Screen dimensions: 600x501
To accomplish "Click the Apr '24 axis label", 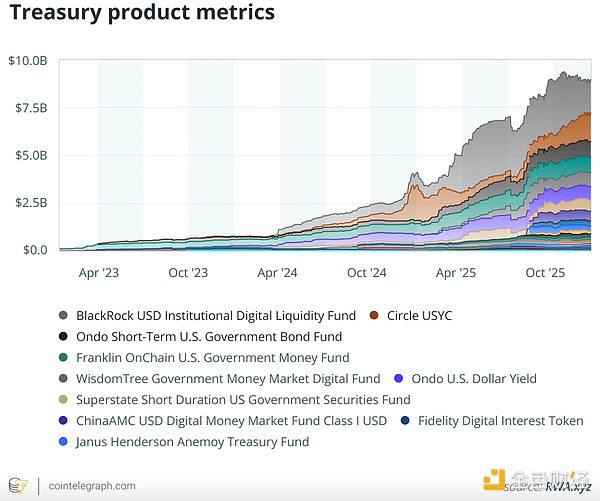I will [277, 272].
